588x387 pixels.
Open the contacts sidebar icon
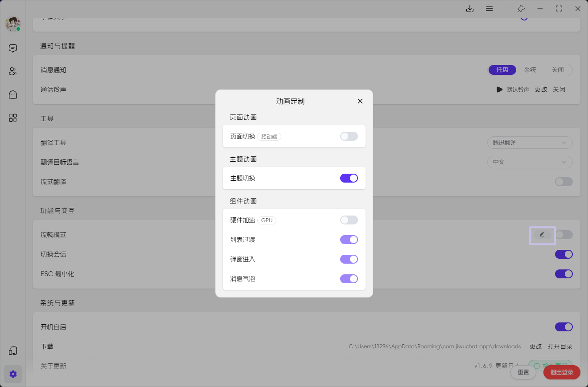(13, 71)
